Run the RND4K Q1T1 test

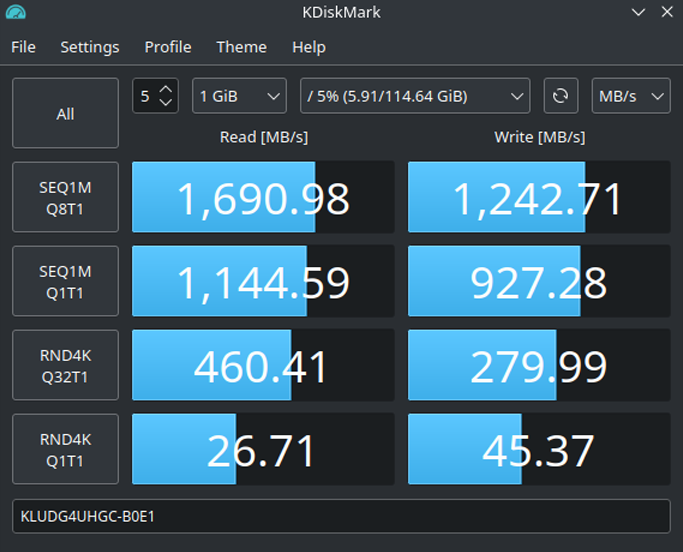tap(65, 449)
